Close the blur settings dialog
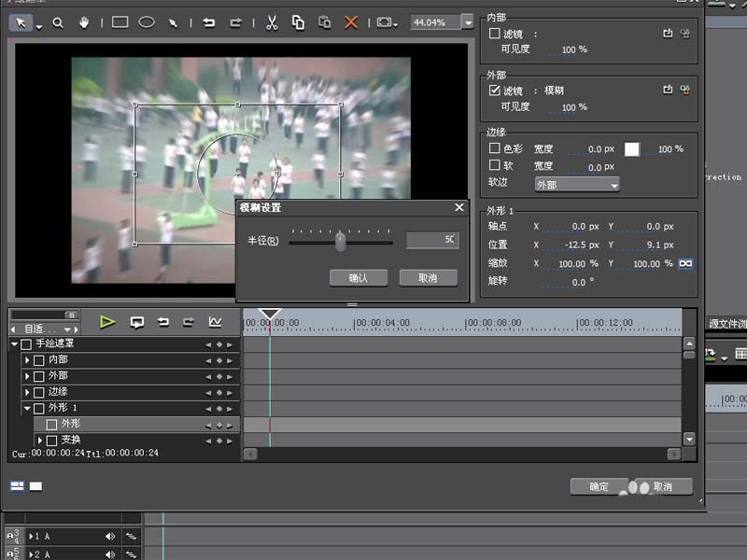Screen dimensions: 747x560 [x=459, y=207]
